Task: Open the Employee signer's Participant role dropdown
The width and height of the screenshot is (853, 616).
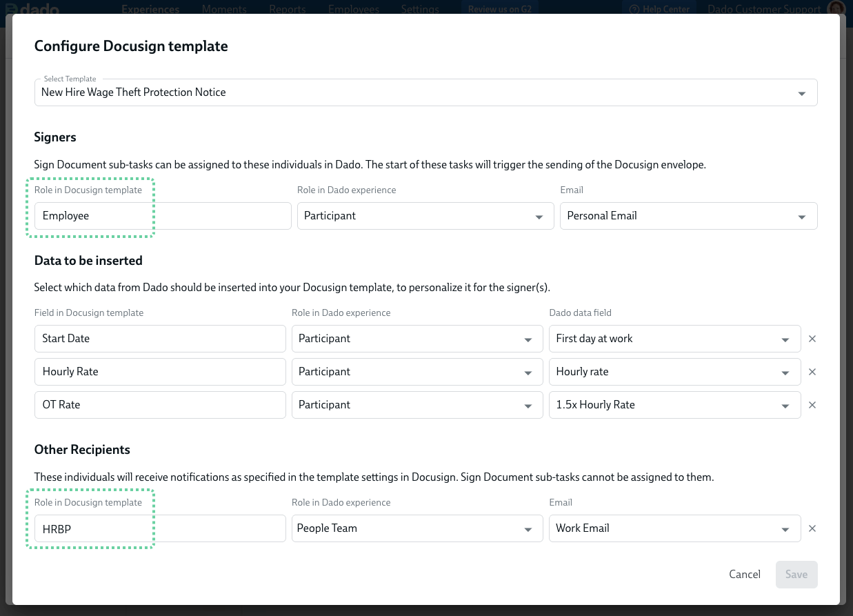Action: click(x=425, y=216)
